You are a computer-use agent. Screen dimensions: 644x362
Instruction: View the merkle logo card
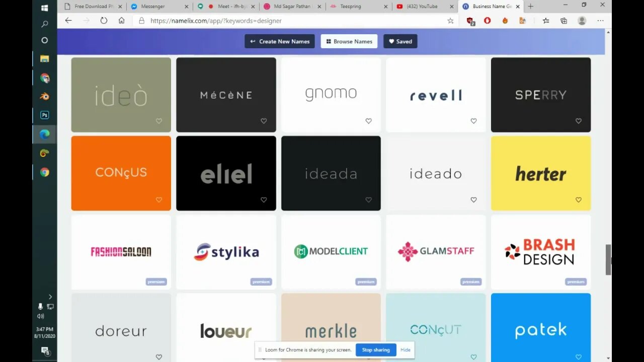pyautogui.click(x=331, y=327)
